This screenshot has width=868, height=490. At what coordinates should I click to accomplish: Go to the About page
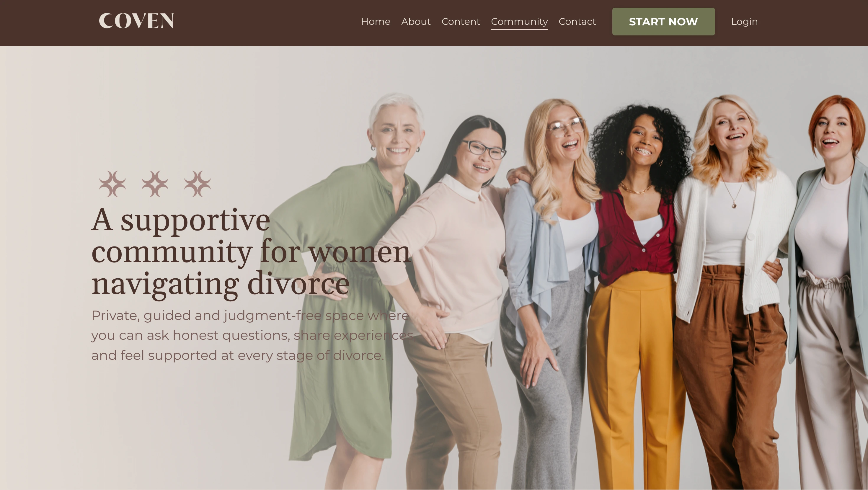416,22
